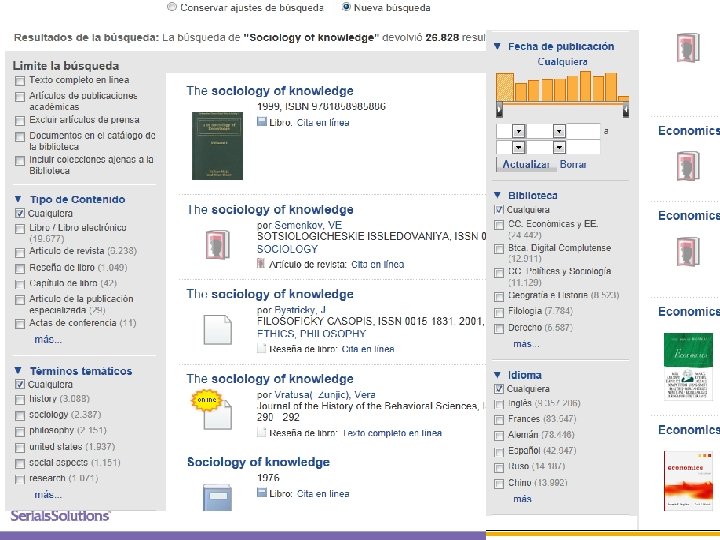This screenshot has width=720, height=540.
Task: Check 'Artículo de revista' content type
Action: 20,253
